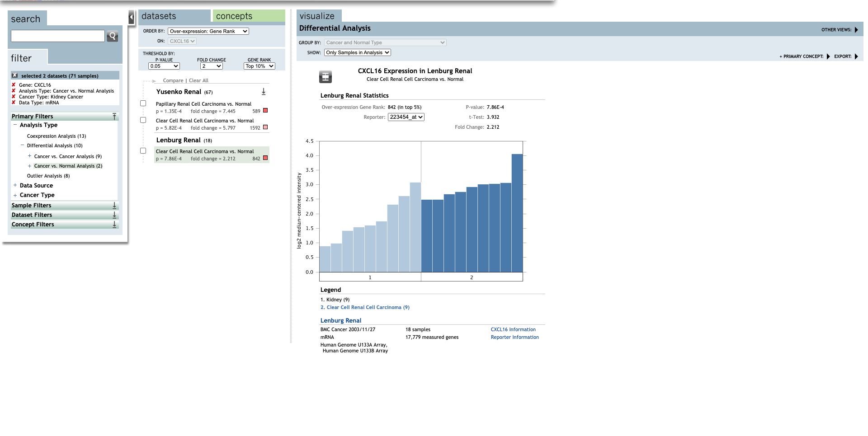This screenshot has width=868, height=436.
Task: Click red square for Papillary Renal analysis
Action: pyautogui.click(x=265, y=110)
